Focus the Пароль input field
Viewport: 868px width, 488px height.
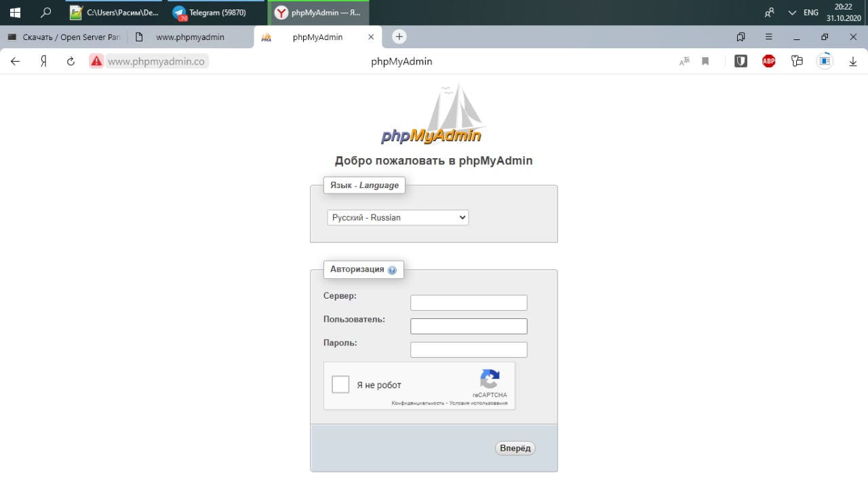click(x=469, y=350)
